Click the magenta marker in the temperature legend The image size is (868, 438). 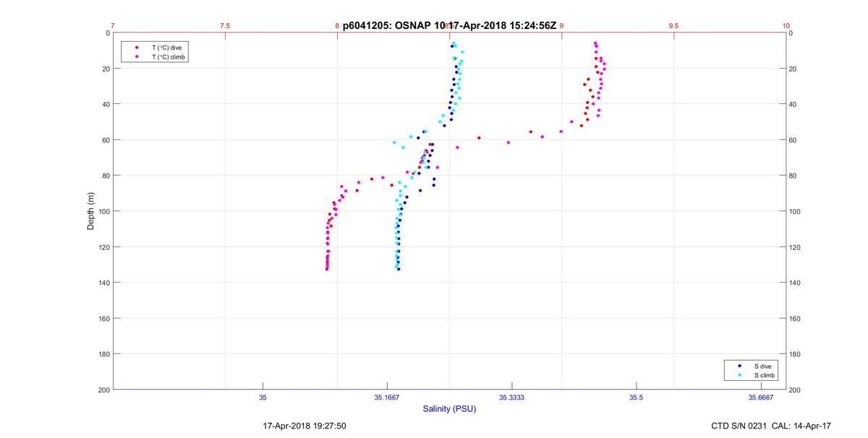pos(137,56)
